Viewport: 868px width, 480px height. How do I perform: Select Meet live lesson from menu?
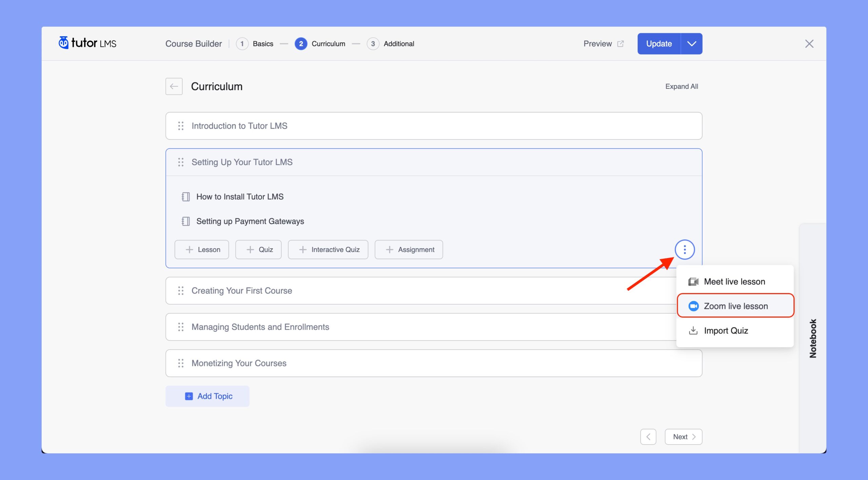(735, 281)
